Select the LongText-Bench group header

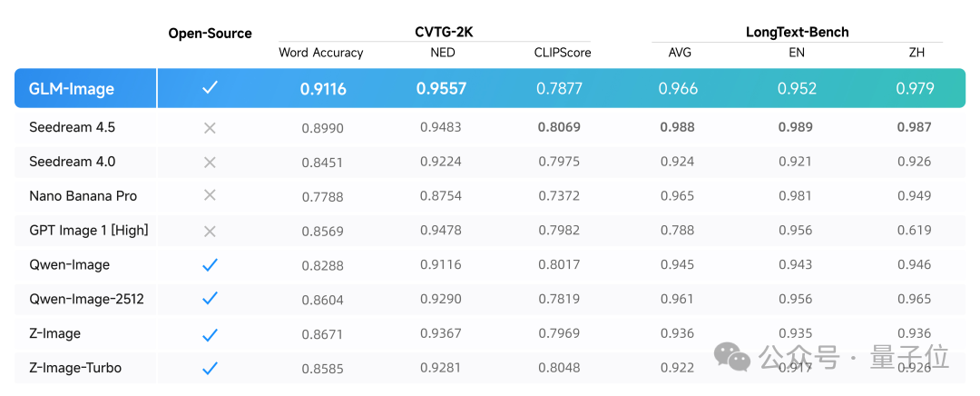pyautogui.click(x=798, y=32)
